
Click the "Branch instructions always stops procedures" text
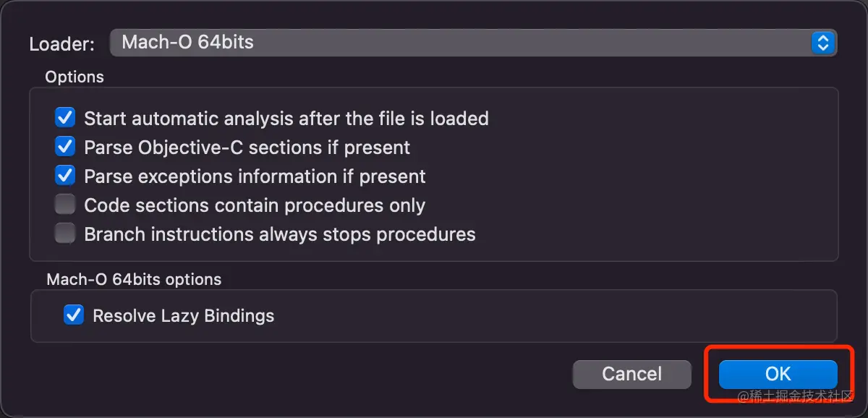(280, 234)
